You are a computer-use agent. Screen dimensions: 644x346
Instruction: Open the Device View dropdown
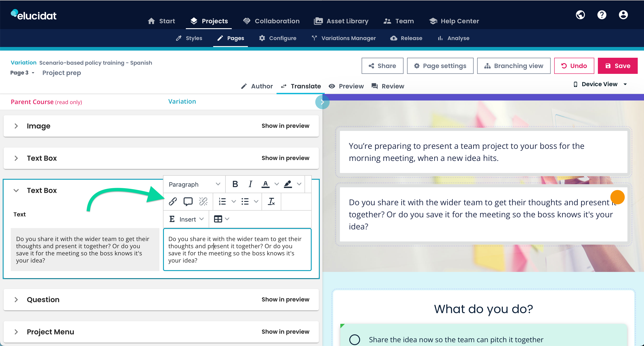600,84
